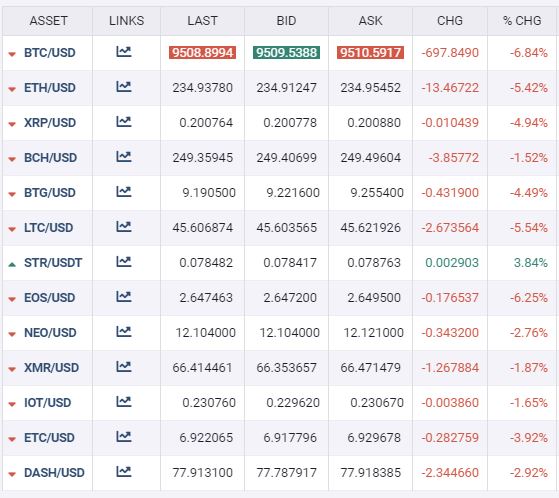Select the XMR/USD asset name
The width and height of the screenshot is (559, 498).
51,368
